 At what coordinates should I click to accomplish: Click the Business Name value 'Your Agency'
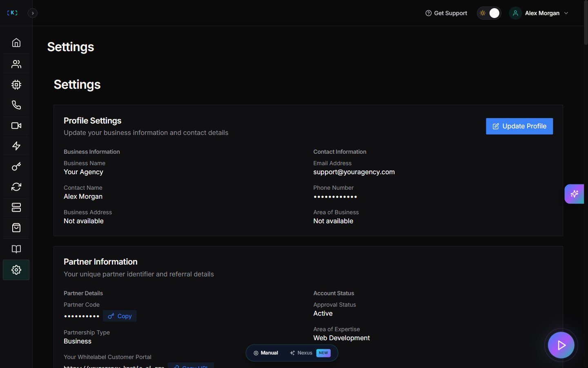pos(83,172)
